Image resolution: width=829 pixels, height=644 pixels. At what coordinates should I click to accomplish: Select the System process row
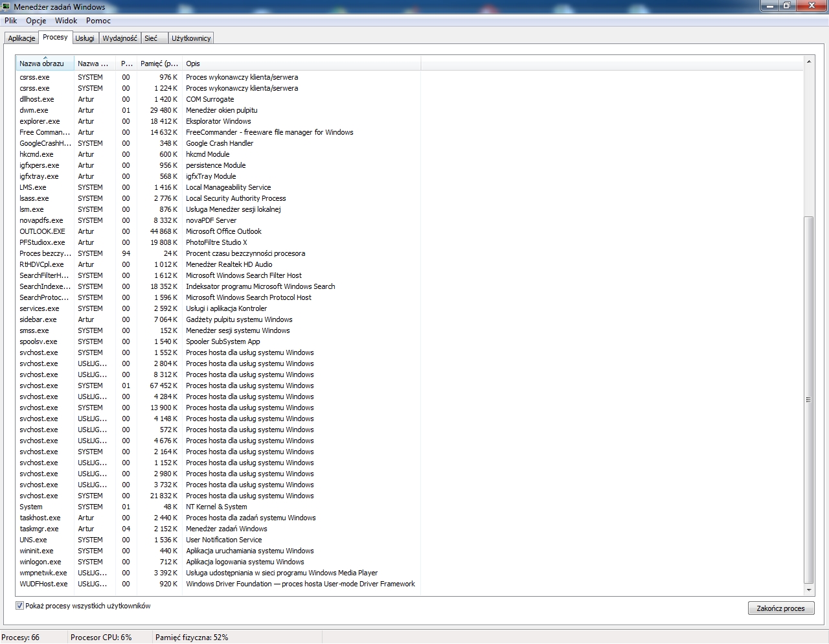[x=218, y=507]
